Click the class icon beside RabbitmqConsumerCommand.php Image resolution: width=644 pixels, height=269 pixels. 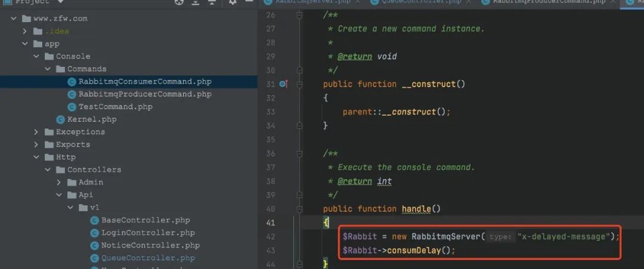click(x=72, y=82)
